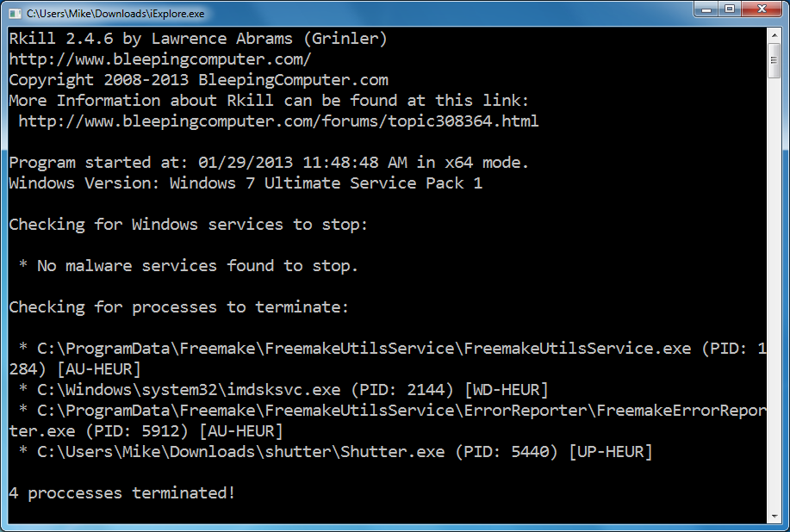790x532 pixels.
Task: Click the title bar path C:\Users\Mike\Downloads\iExplore.exe
Action: point(115,14)
